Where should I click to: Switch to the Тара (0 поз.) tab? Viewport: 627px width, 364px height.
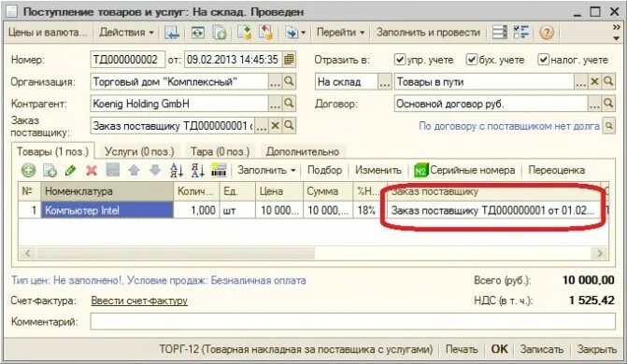(x=220, y=152)
